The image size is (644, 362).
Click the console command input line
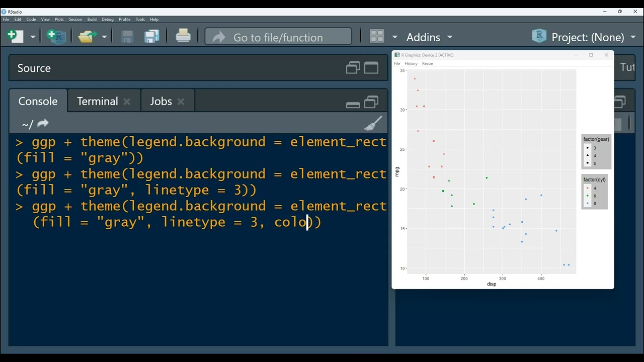coord(201,214)
